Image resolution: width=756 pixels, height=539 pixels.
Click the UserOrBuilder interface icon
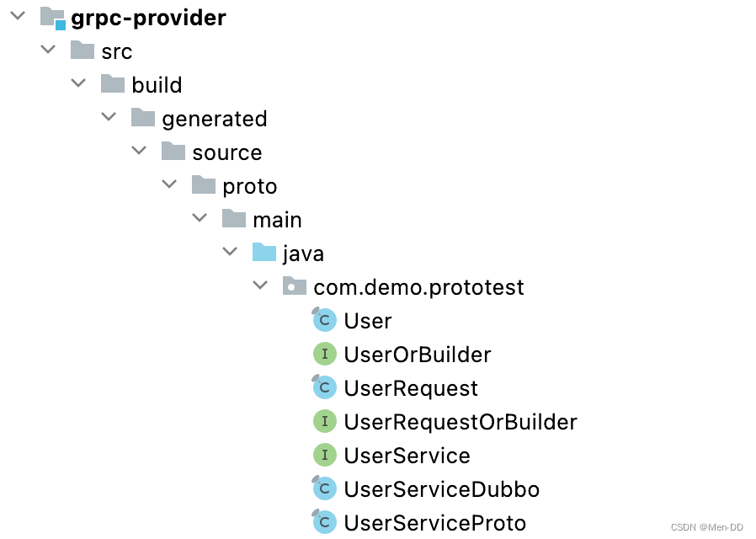324,355
